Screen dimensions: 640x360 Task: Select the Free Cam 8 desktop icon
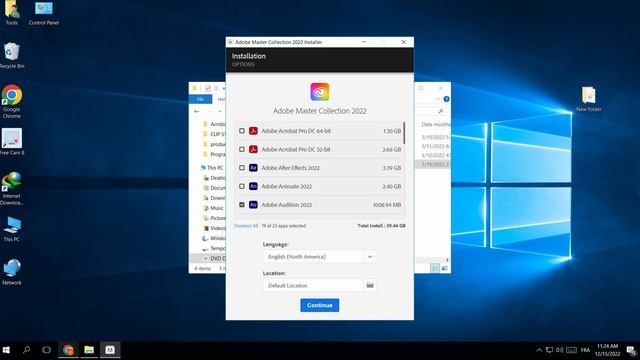(12, 142)
